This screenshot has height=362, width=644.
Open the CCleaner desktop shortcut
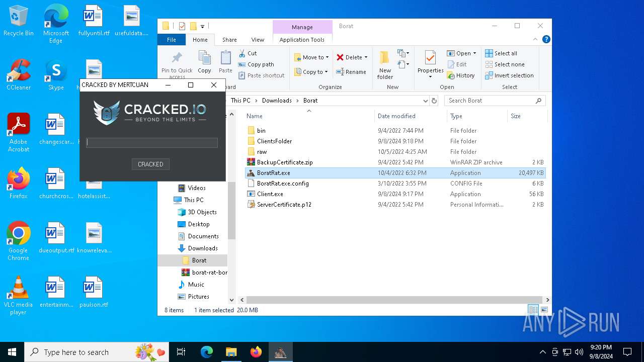point(19,75)
